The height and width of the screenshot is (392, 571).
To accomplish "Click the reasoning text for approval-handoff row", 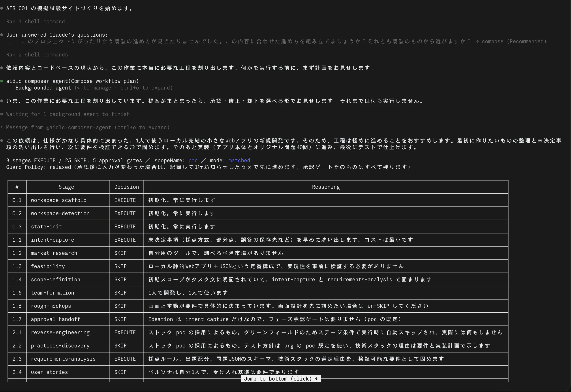I will click(275, 319).
